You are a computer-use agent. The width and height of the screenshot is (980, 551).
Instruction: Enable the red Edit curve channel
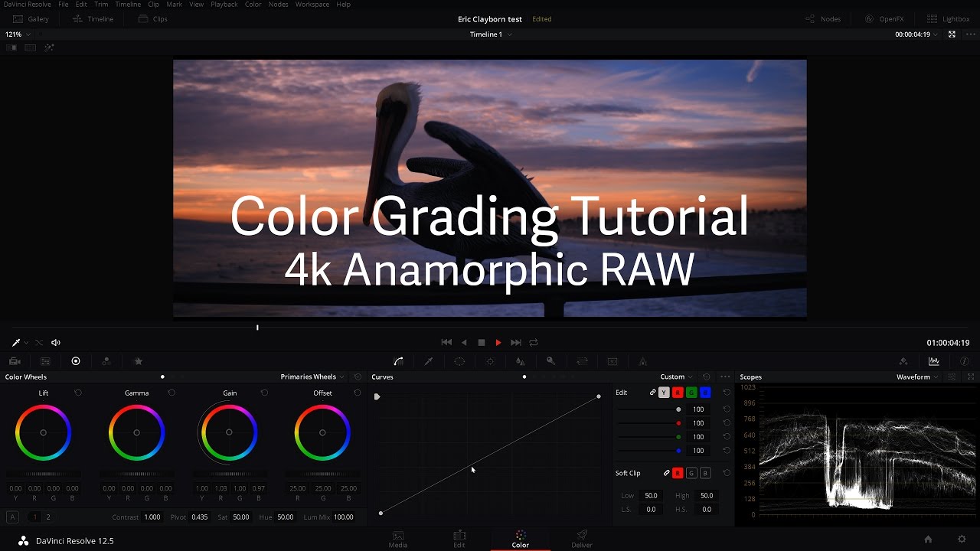coord(678,393)
